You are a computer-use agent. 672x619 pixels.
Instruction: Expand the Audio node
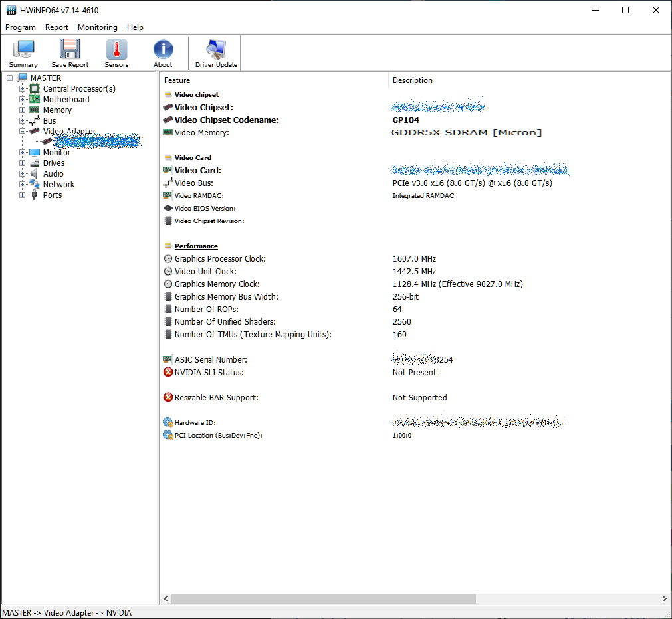click(23, 173)
